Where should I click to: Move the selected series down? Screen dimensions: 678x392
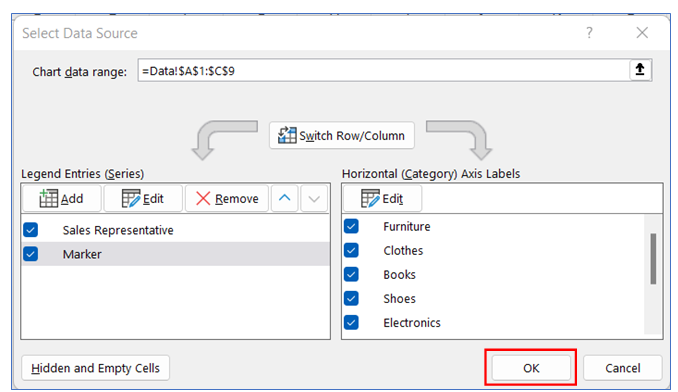pos(314,199)
